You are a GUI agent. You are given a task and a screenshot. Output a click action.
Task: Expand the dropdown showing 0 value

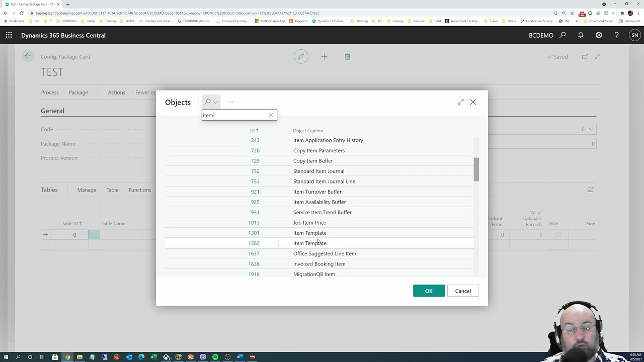coord(591,129)
